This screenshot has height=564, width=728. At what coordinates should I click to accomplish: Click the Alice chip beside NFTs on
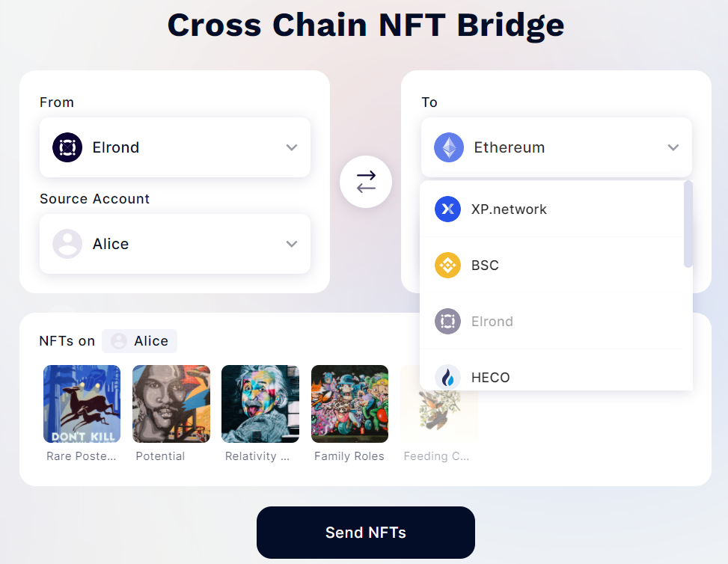[139, 341]
